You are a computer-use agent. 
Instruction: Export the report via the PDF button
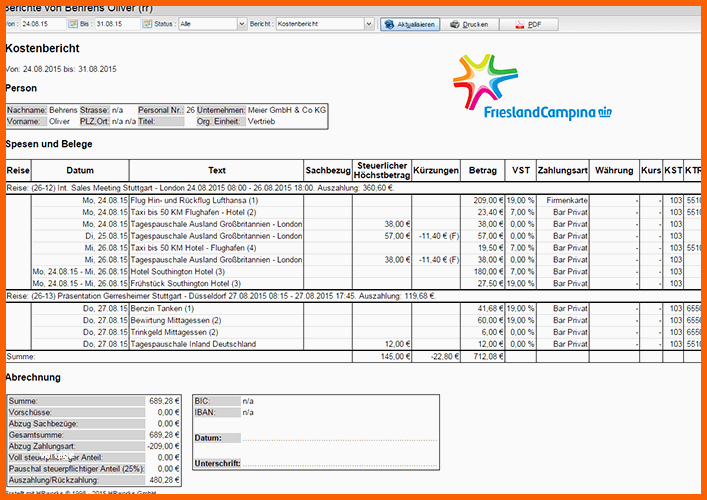(x=529, y=24)
